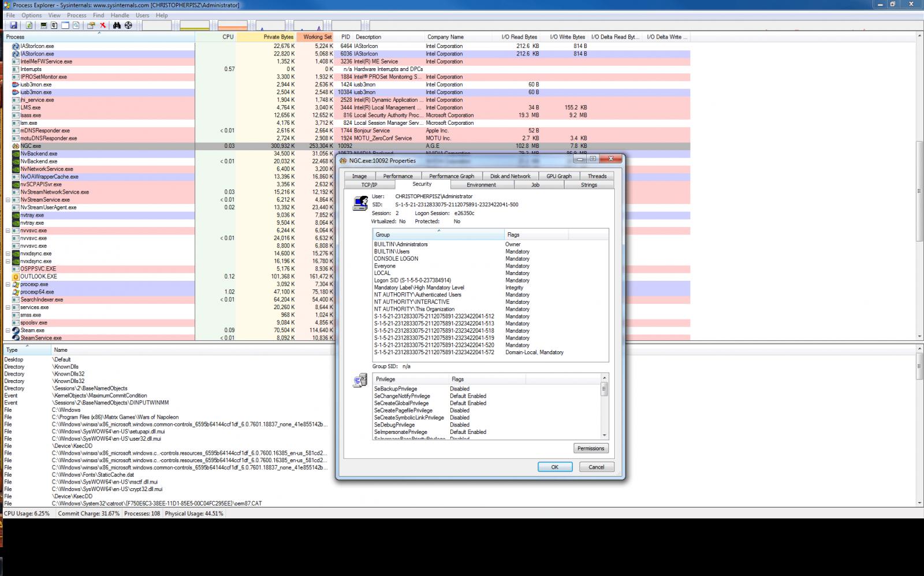Click the Save toolbar icon
Viewport: 924px width, 576px height.
[13, 25]
